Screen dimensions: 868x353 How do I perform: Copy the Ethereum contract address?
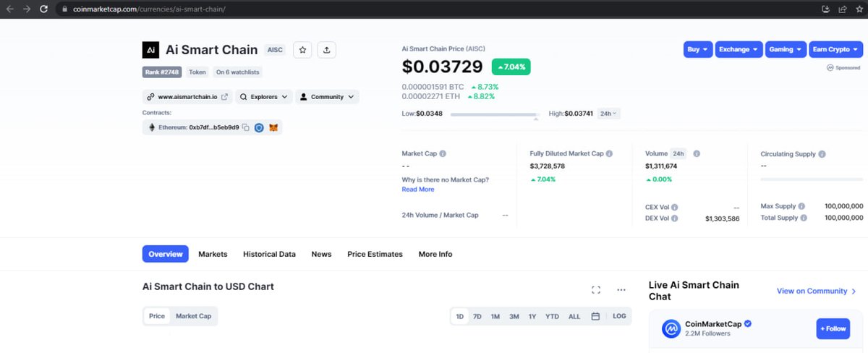[246, 127]
